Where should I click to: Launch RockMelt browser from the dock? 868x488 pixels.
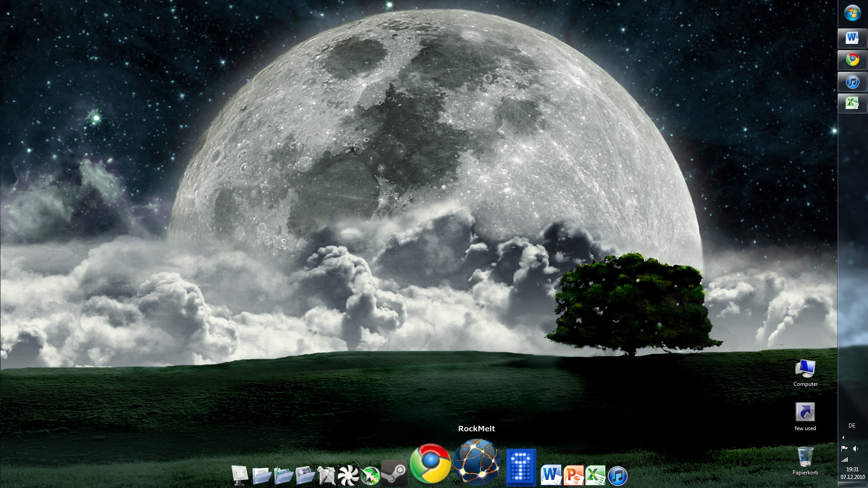[x=477, y=462]
